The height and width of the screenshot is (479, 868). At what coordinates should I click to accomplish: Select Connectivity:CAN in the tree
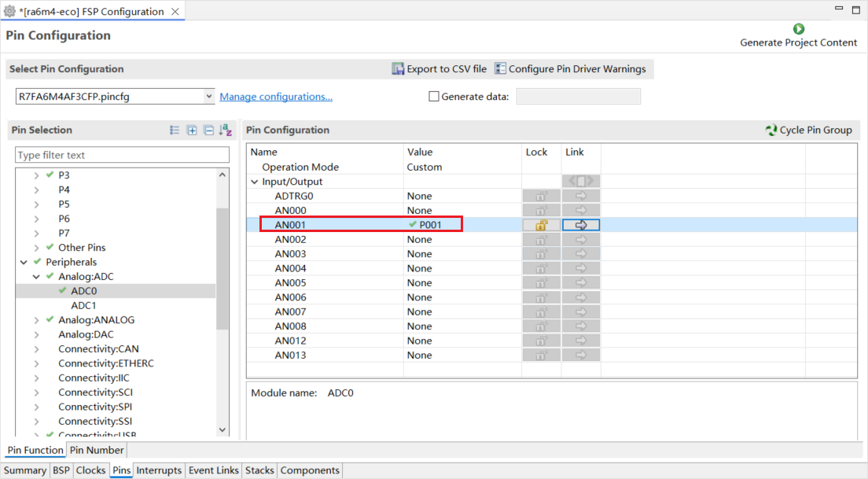98,349
